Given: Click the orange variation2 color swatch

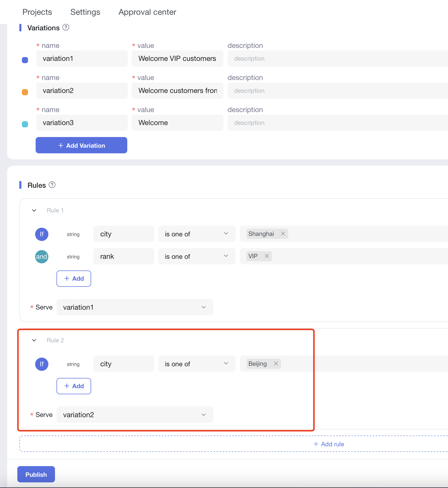Looking at the screenshot, I should click(x=25, y=92).
